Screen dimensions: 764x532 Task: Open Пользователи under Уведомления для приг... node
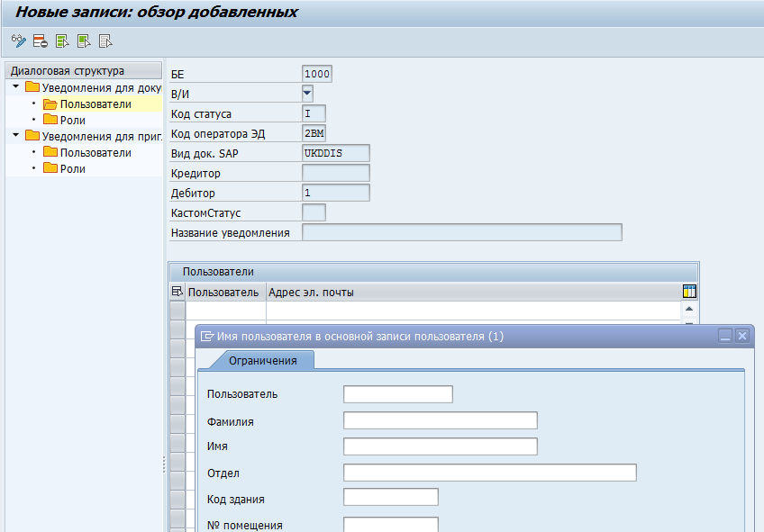(x=95, y=152)
